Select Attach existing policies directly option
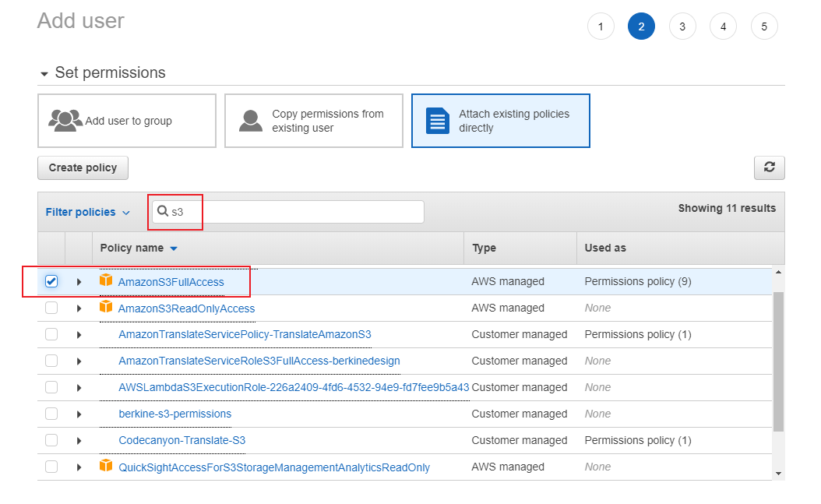Viewport: 821px width, 504px height. [500, 121]
